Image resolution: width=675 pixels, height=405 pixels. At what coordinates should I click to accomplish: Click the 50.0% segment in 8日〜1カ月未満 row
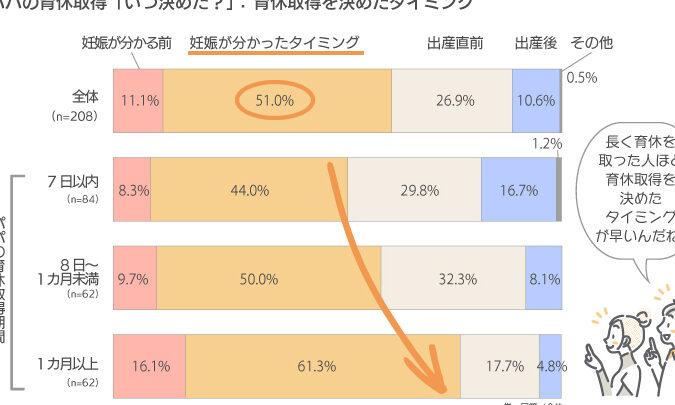269,278
